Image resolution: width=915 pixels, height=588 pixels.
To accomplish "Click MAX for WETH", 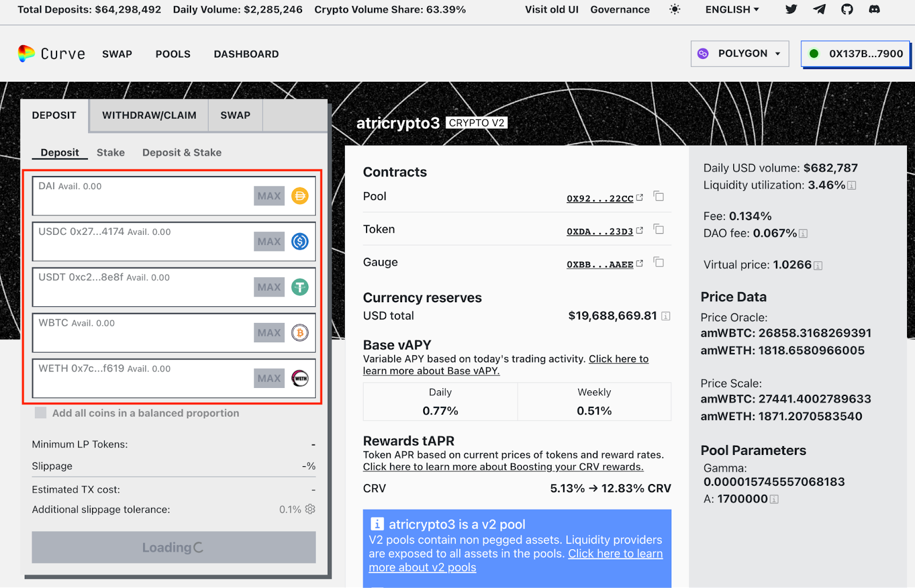I will click(269, 378).
